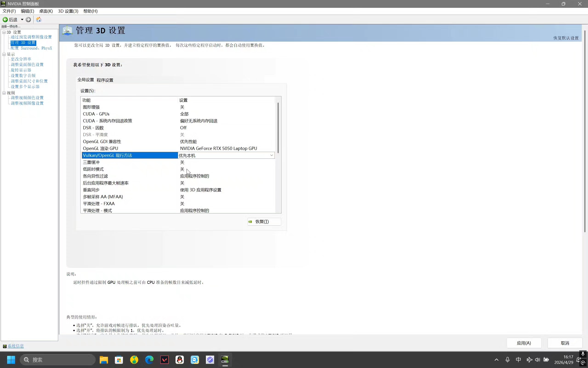
Task: Select the CUDA - 系统内存回退政策 row
Action: [x=178, y=121]
